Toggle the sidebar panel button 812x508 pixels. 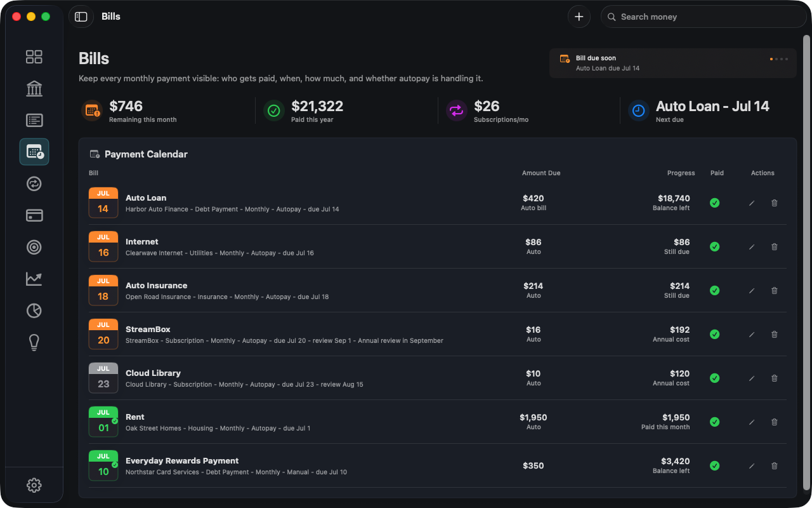point(81,17)
